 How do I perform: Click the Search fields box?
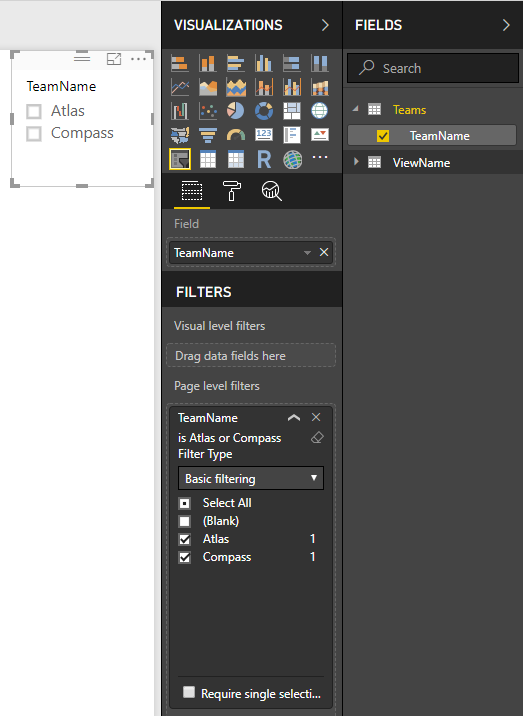(x=433, y=68)
